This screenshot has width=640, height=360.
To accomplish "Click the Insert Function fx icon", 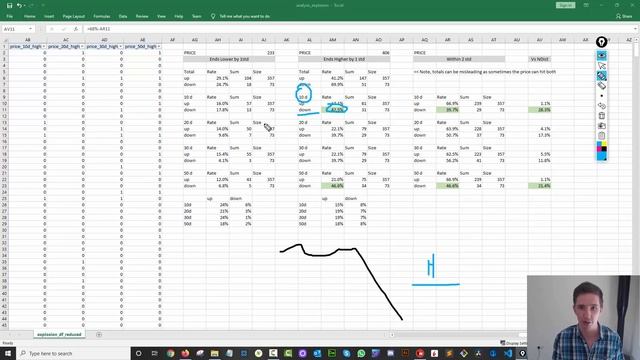I will (x=76, y=29).
